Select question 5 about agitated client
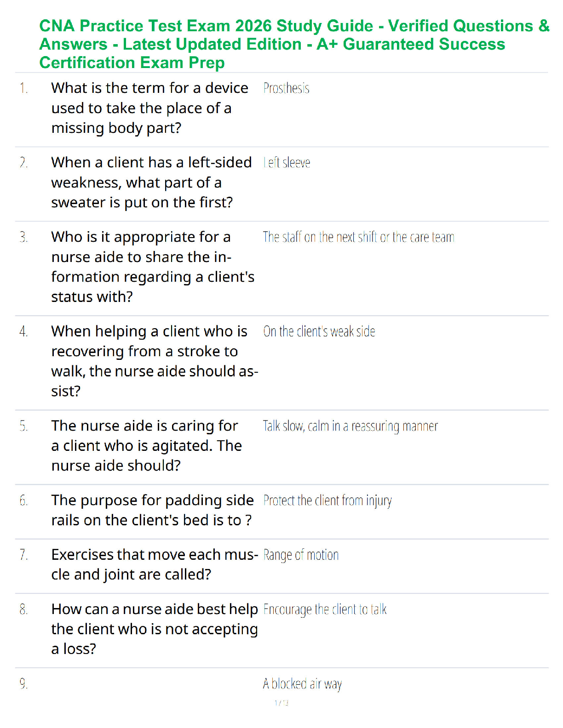The image size is (563, 728). pyautogui.click(x=146, y=446)
